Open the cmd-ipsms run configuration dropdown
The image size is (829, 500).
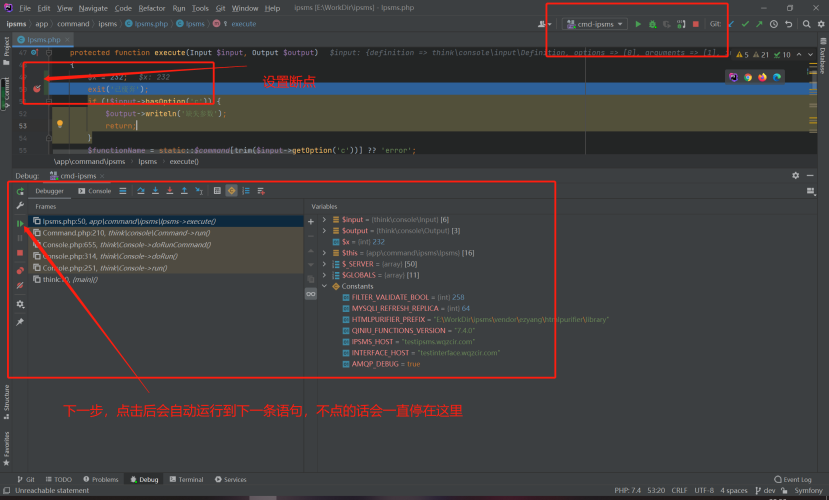[x=595, y=24]
